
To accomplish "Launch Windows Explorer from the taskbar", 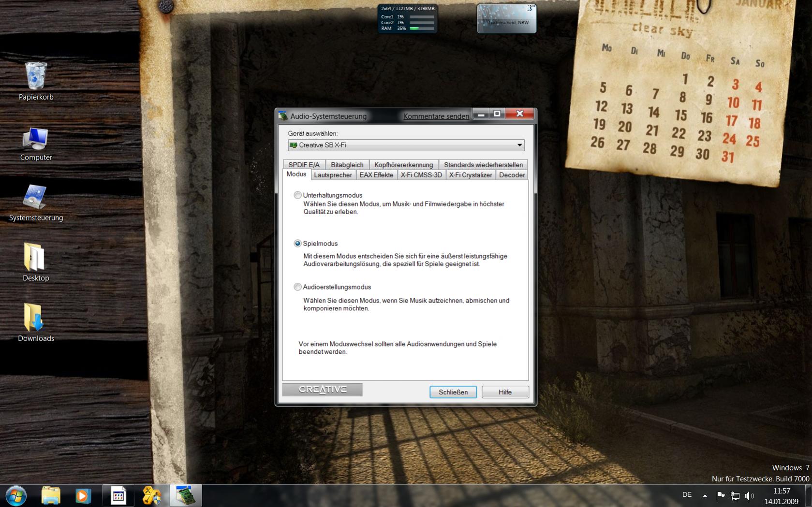I will (x=51, y=496).
